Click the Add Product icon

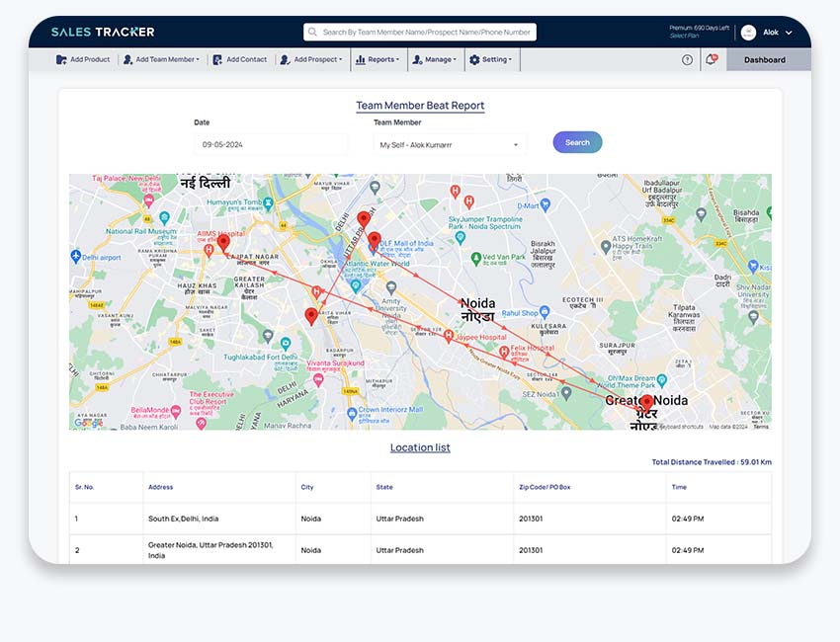(61, 59)
